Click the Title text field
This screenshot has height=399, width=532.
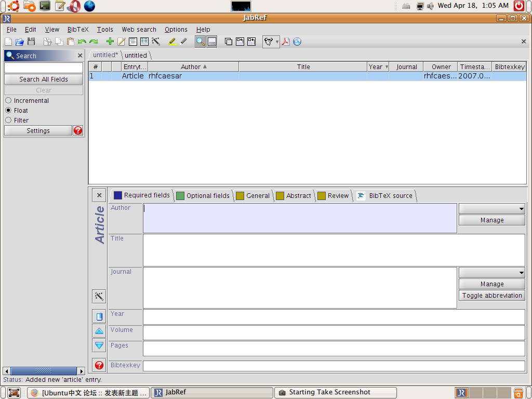coord(334,250)
